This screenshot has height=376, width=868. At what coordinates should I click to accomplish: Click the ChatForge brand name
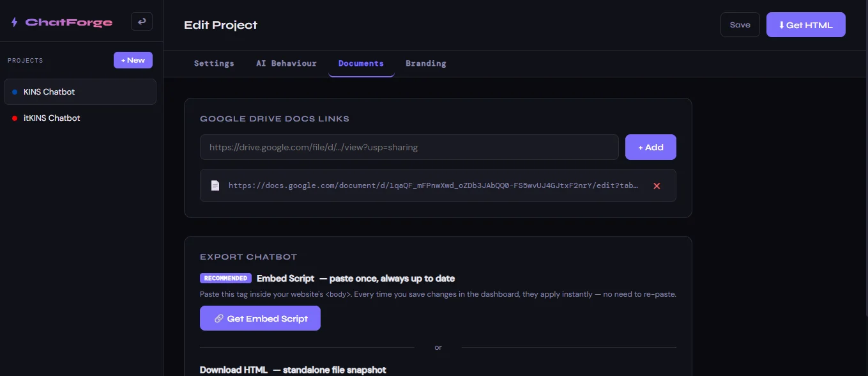[69, 22]
